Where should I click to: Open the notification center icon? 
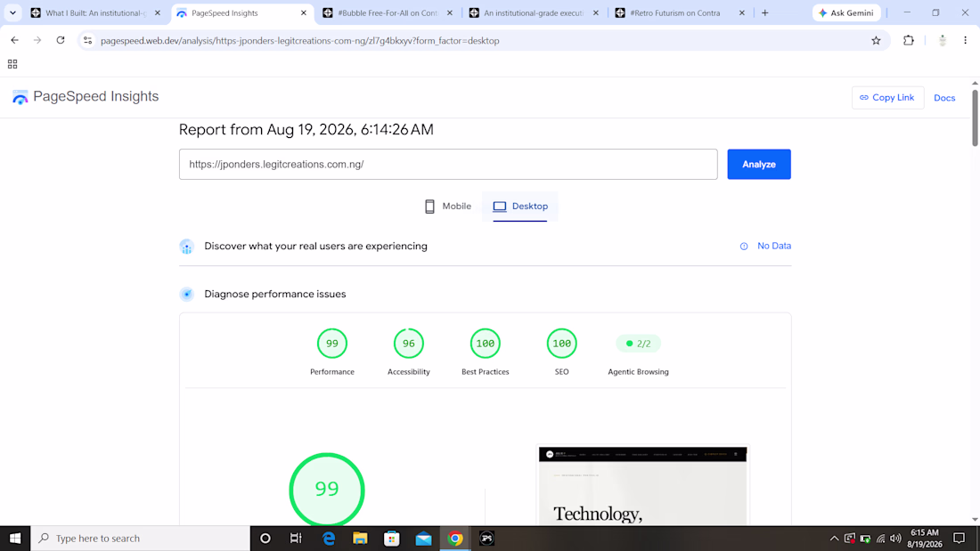[960, 538]
